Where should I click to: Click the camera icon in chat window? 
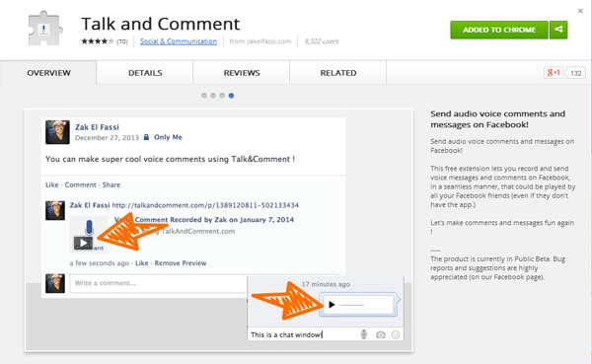pyautogui.click(x=381, y=334)
